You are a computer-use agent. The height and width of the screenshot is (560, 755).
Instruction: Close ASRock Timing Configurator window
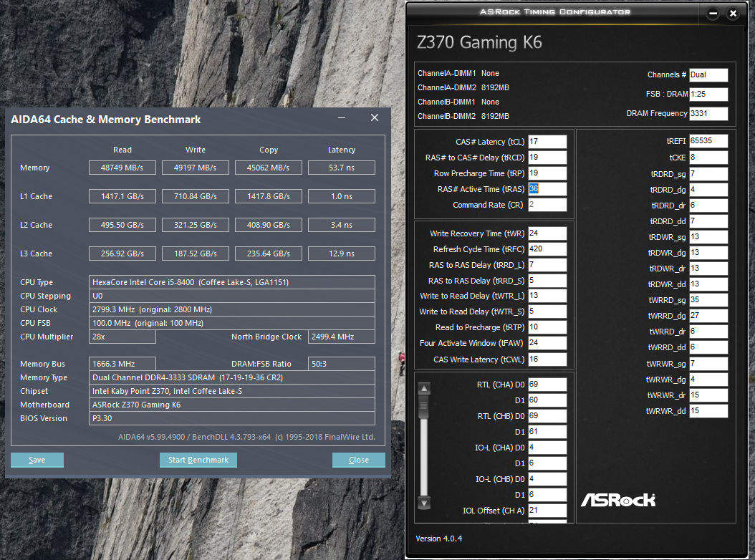point(733,14)
